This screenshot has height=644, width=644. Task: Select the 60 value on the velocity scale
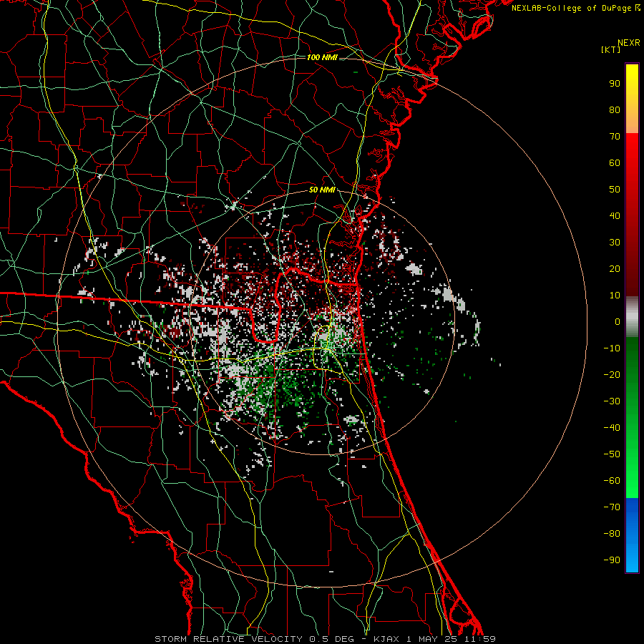pyautogui.click(x=615, y=163)
